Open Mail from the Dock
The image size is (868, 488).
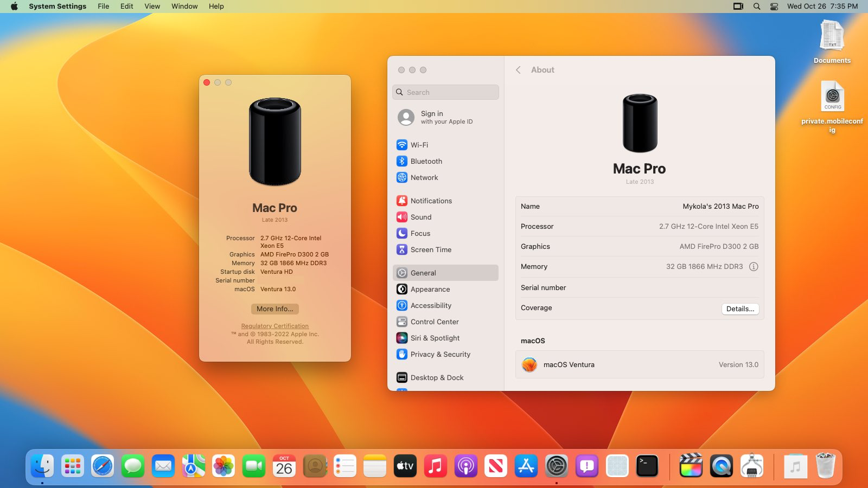pos(163,466)
